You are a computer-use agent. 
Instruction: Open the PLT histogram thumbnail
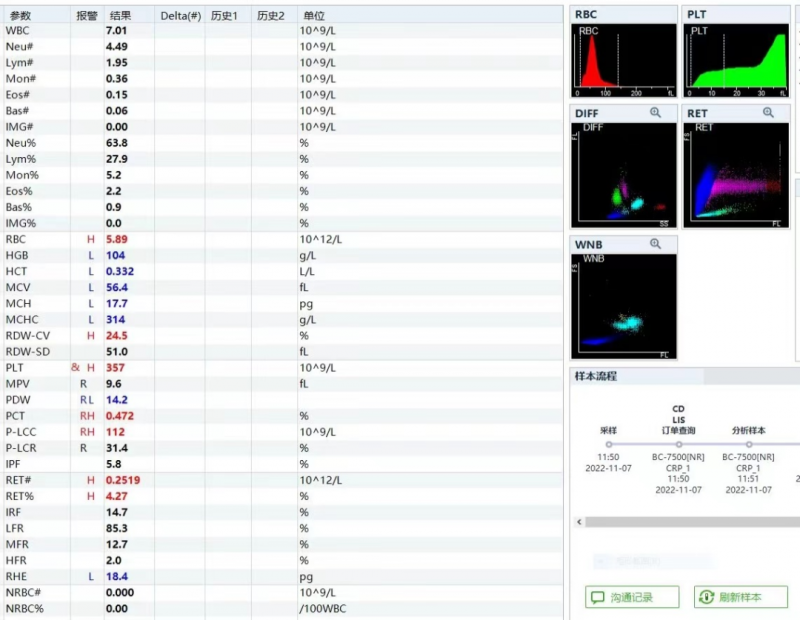click(736, 61)
